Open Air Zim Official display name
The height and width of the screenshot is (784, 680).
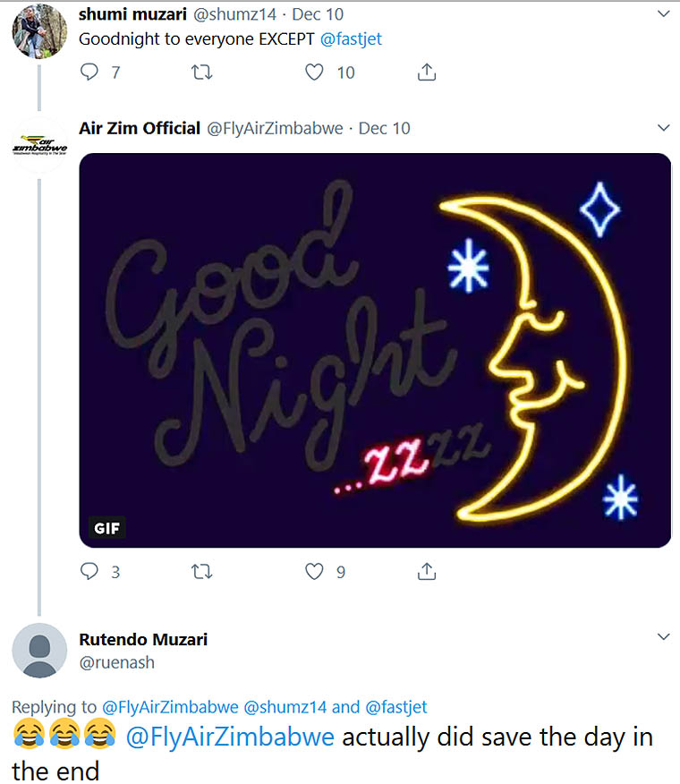(x=140, y=129)
